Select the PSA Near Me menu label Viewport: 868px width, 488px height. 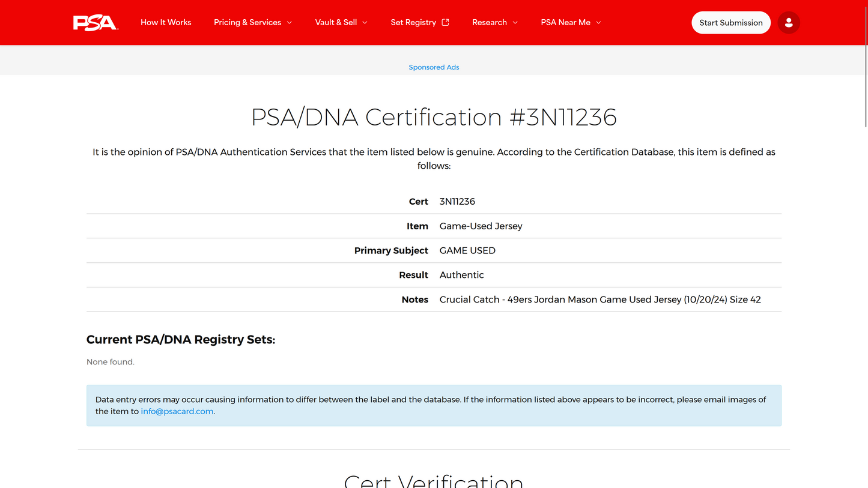coord(565,22)
